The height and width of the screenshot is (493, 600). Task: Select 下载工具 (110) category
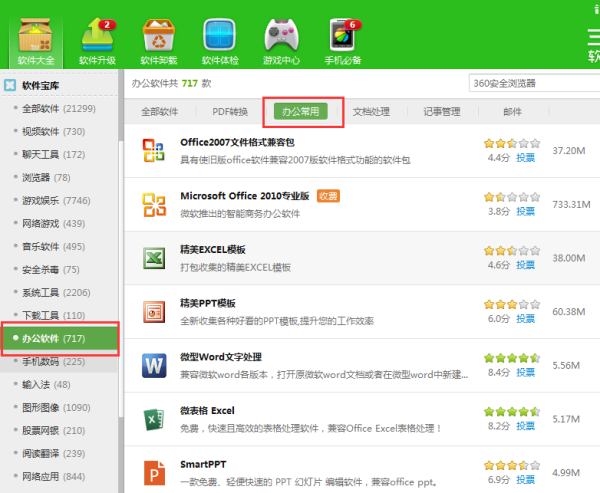coord(59,315)
